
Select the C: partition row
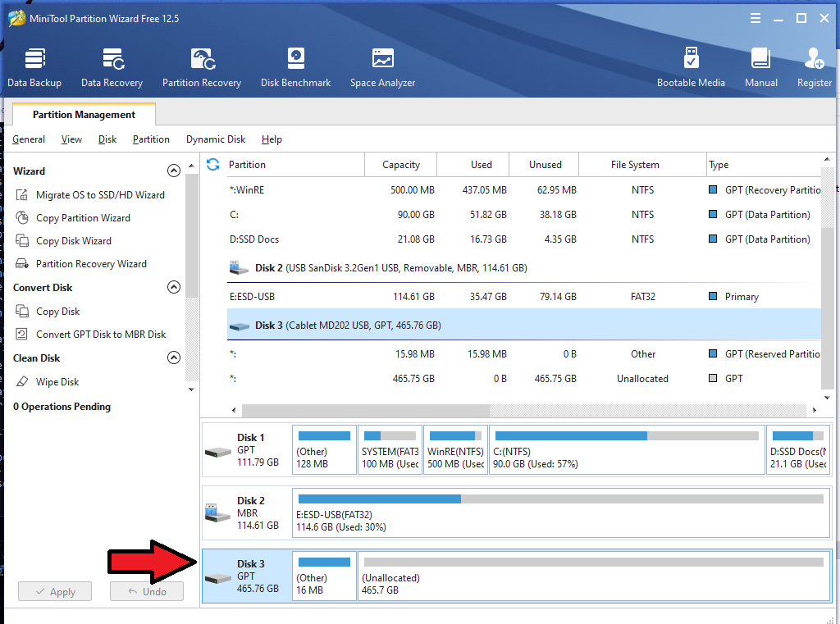524,215
